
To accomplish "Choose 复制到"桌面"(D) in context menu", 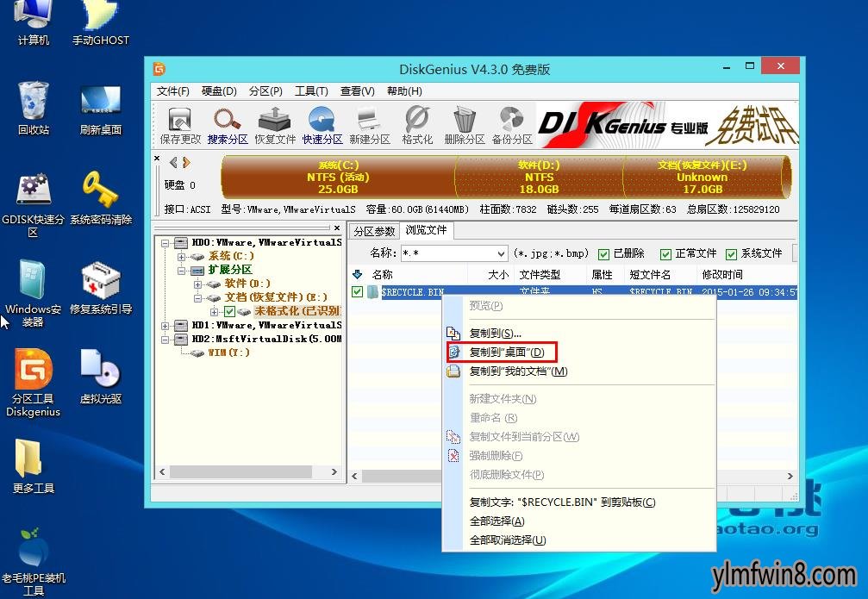I will 578,353.
